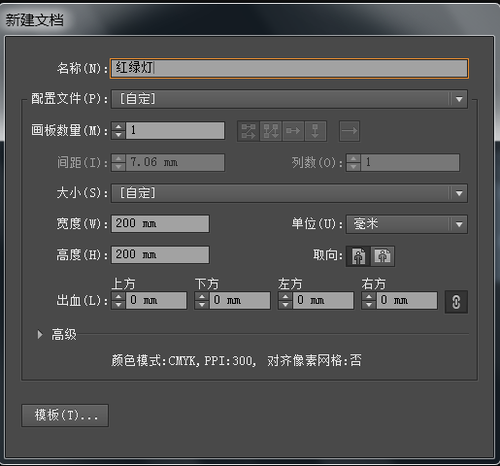Screen dimensions: 500x466
Task: Open the 配置文件 dropdown
Action: (289, 99)
